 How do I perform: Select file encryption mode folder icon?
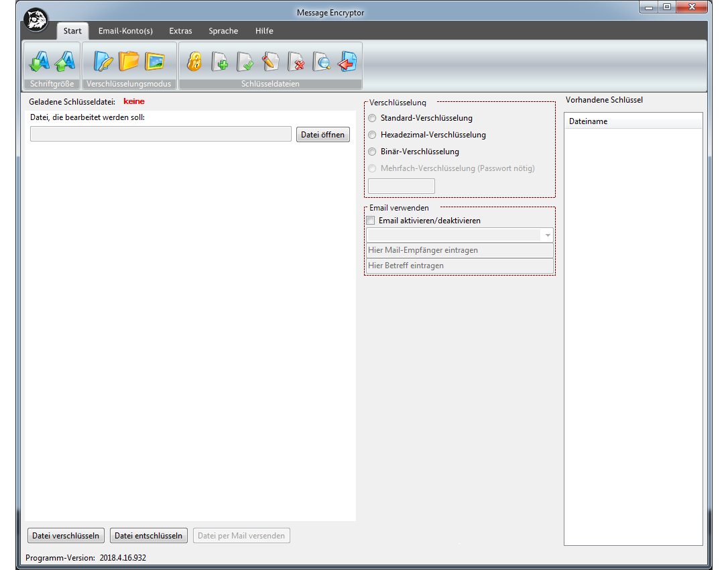point(129,61)
